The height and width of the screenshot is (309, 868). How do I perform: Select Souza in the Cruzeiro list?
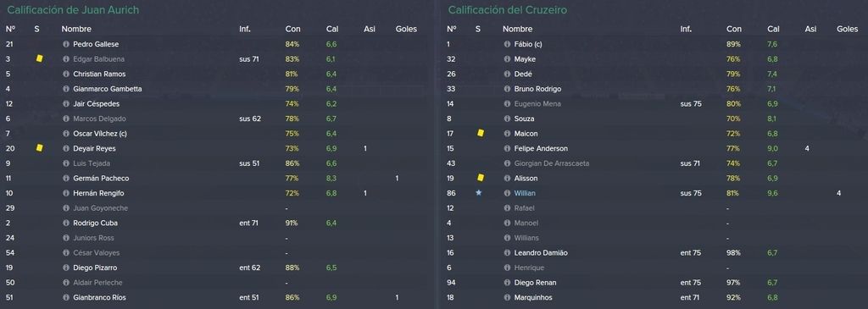pyautogui.click(x=524, y=119)
